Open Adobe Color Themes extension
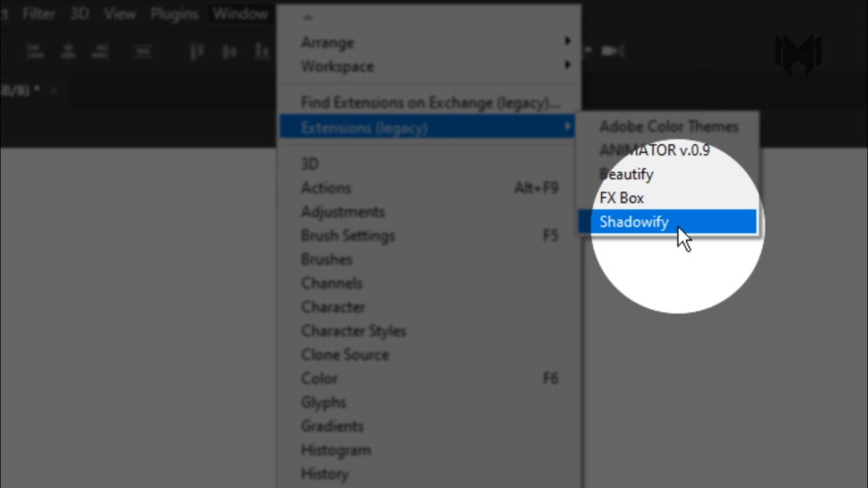Image resolution: width=868 pixels, height=488 pixels. click(668, 126)
